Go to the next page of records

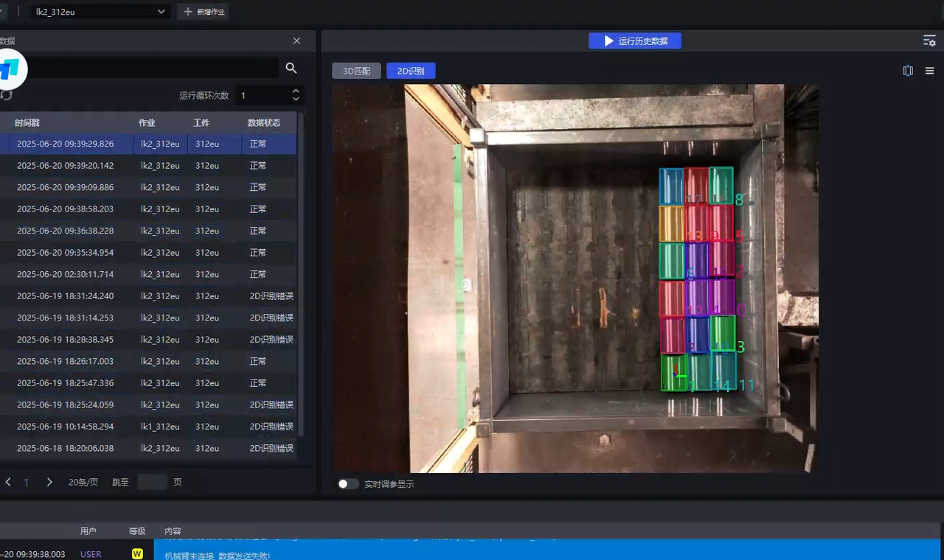[49, 482]
